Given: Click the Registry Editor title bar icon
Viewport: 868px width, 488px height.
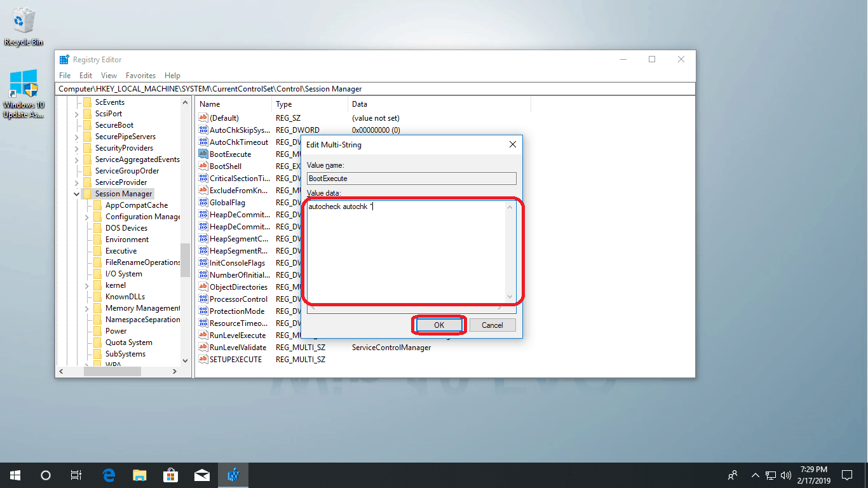Looking at the screenshot, I should click(64, 60).
